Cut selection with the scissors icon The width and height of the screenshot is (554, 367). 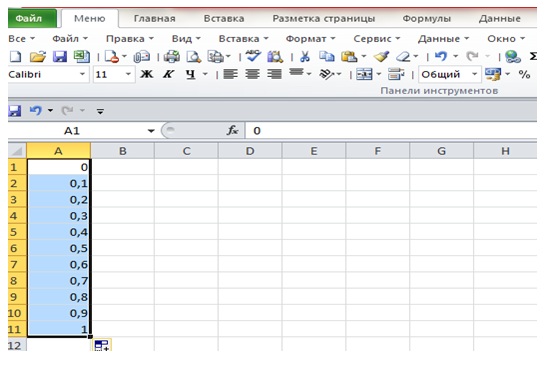(x=305, y=57)
